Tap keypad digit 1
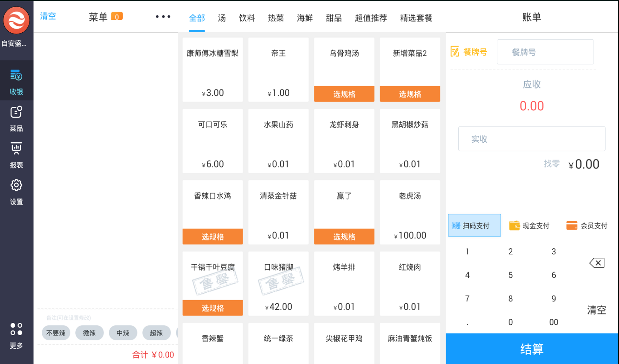This screenshot has width=619, height=364. 467,252
